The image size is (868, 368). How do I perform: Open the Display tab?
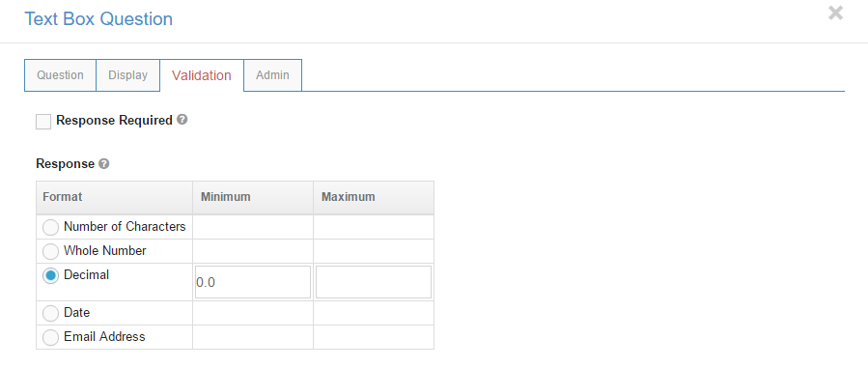pyautogui.click(x=127, y=75)
